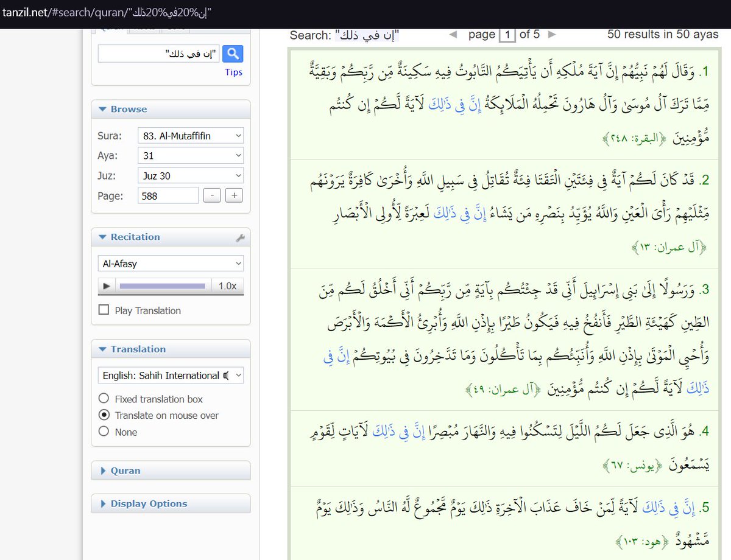
Task: Open the recitation settings wrench icon
Action: 239,238
